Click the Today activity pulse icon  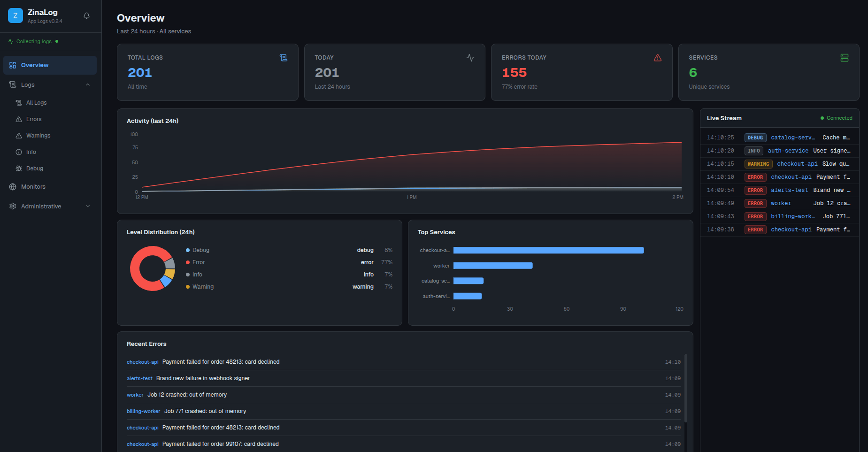[470, 58]
